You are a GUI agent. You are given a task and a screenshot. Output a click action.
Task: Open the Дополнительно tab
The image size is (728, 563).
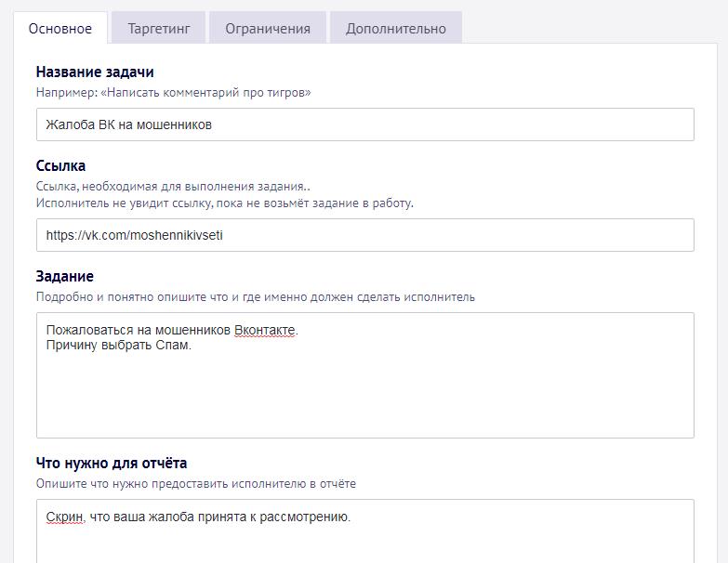(x=396, y=28)
